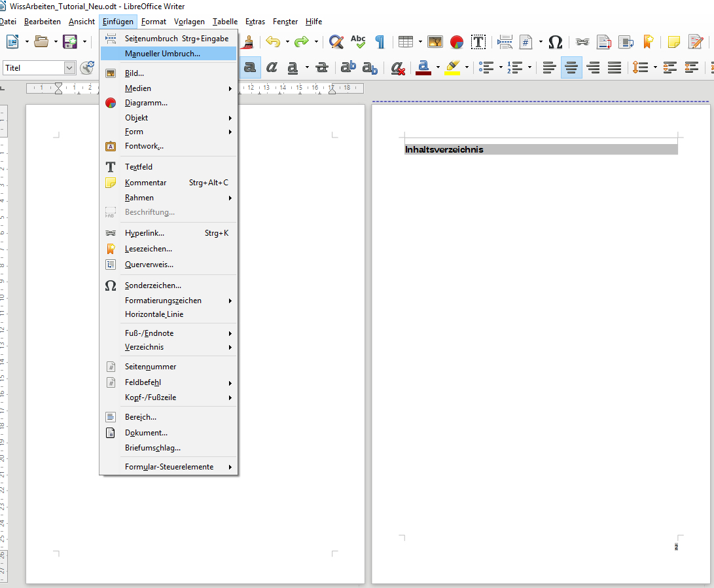Screen dimensions: 714x588
Task: Open Find and Replace magnifier icon
Action: (336, 42)
